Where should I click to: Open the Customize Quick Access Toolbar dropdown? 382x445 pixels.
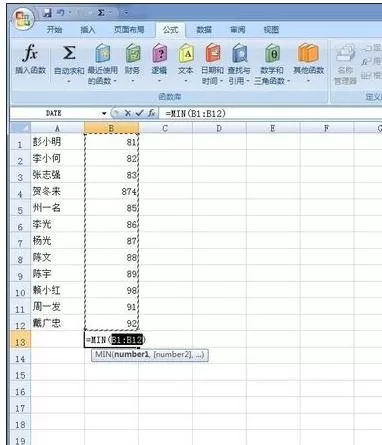(125, 13)
